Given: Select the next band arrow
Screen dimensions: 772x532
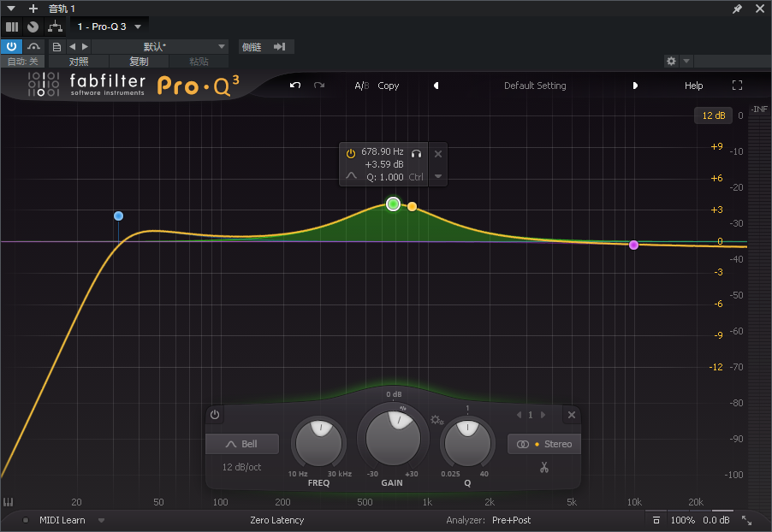Looking at the screenshot, I should [543, 415].
